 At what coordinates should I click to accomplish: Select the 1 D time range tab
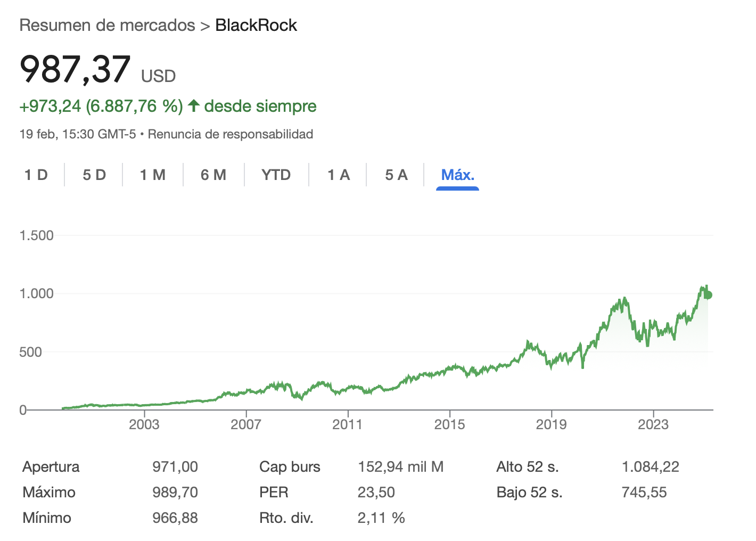[36, 175]
